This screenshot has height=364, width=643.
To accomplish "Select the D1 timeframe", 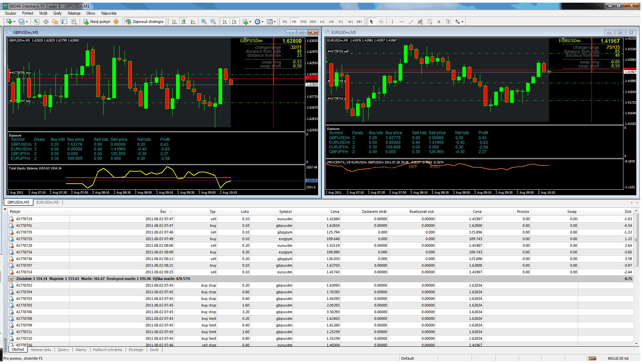I will (x=341, y=22).
